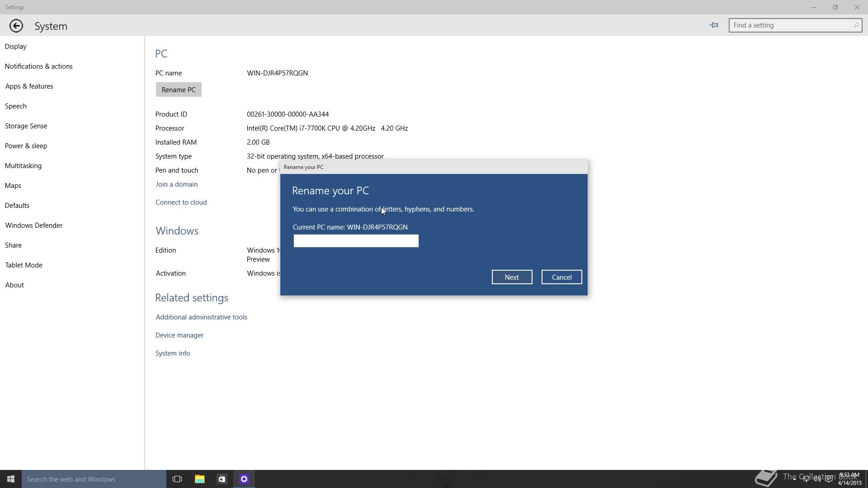Open Windows Defender settings
868x488 pixels.
click(x=72, y=225)
